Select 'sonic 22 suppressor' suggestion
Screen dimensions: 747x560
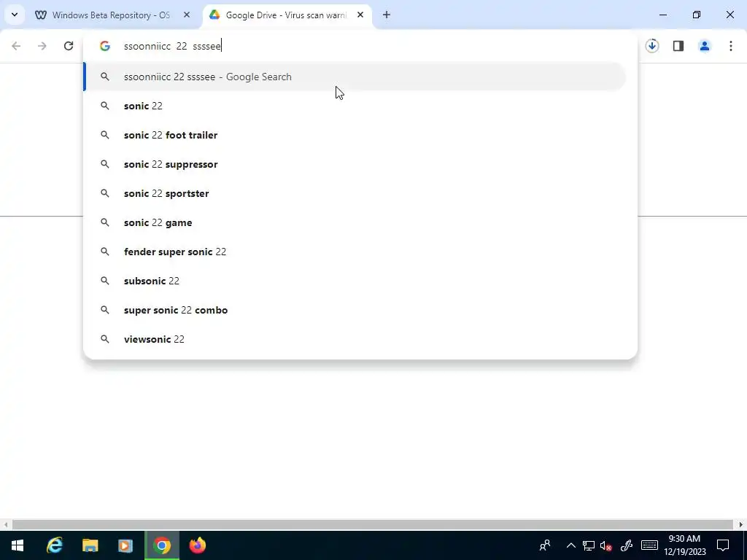tap(355, 164)
